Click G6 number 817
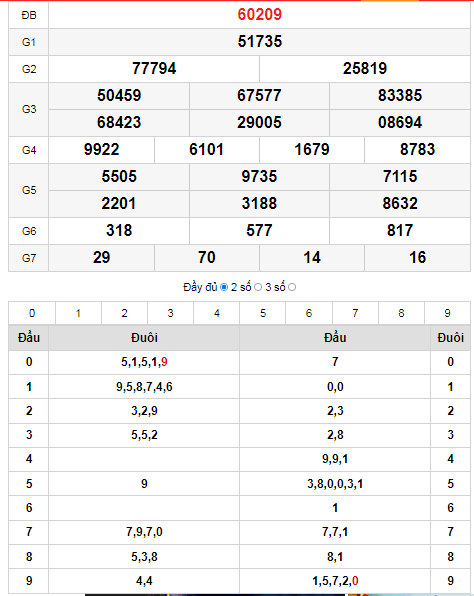Image resolution: width=474 pixels, height=596 pixels. (x=400, y=230)
